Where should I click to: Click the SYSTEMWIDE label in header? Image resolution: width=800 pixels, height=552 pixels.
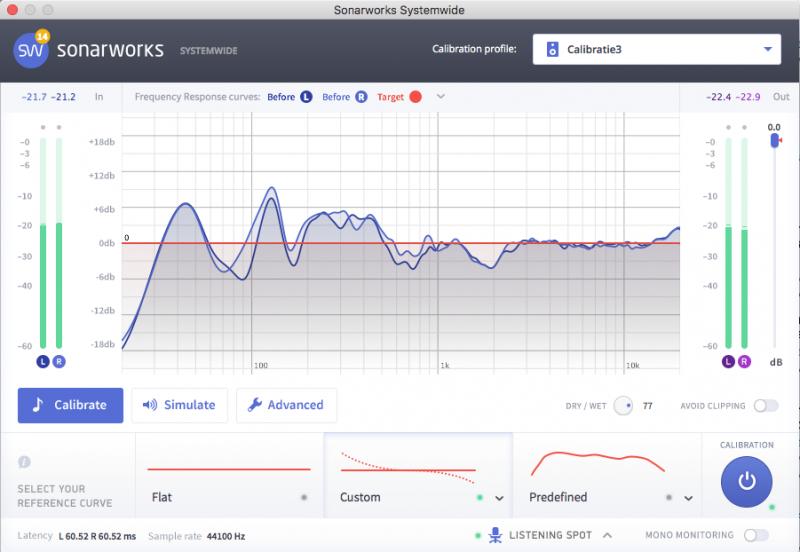(209, 51)
